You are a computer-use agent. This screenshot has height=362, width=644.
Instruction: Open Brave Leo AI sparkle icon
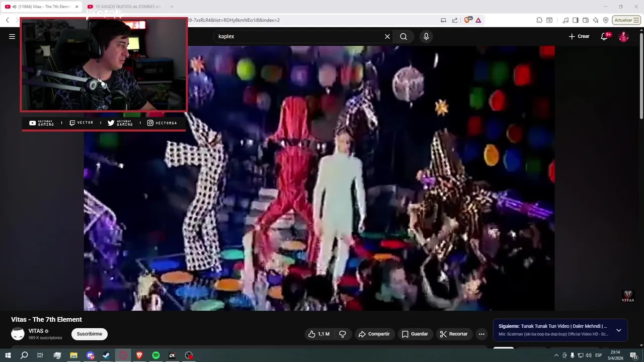pos(596,20)
